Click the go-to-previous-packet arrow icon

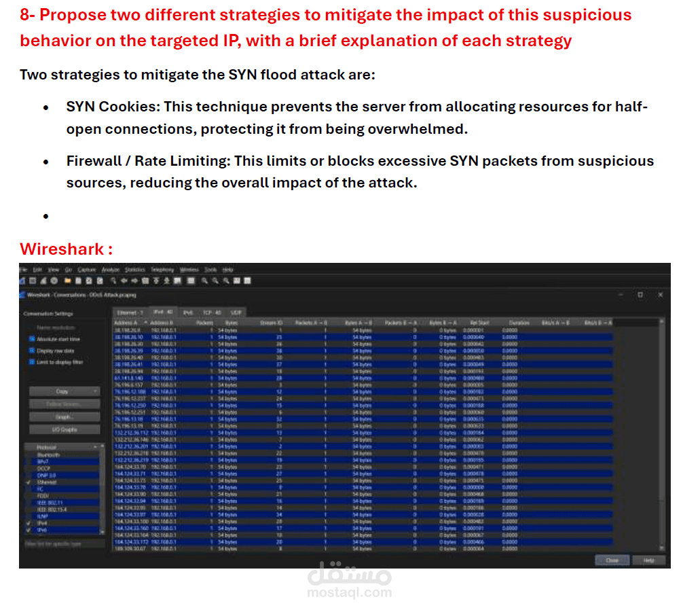click(124, 281)
